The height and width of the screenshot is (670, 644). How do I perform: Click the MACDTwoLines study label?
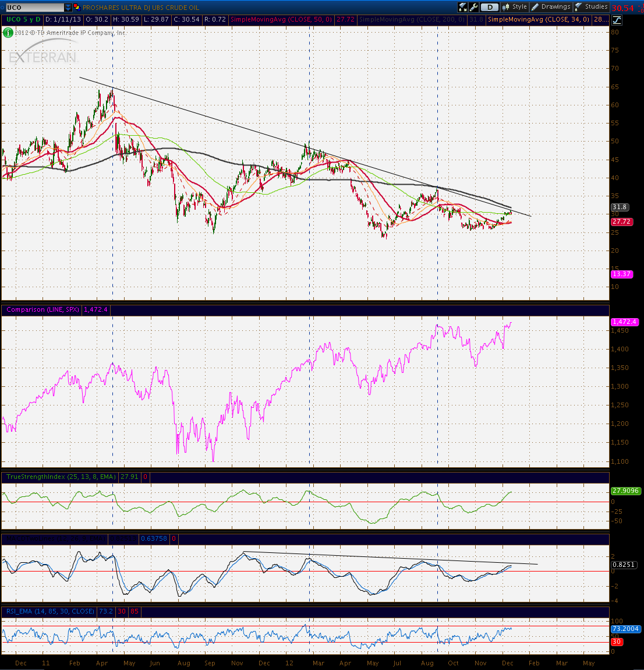pyautogui.click(x=55, y=538)
